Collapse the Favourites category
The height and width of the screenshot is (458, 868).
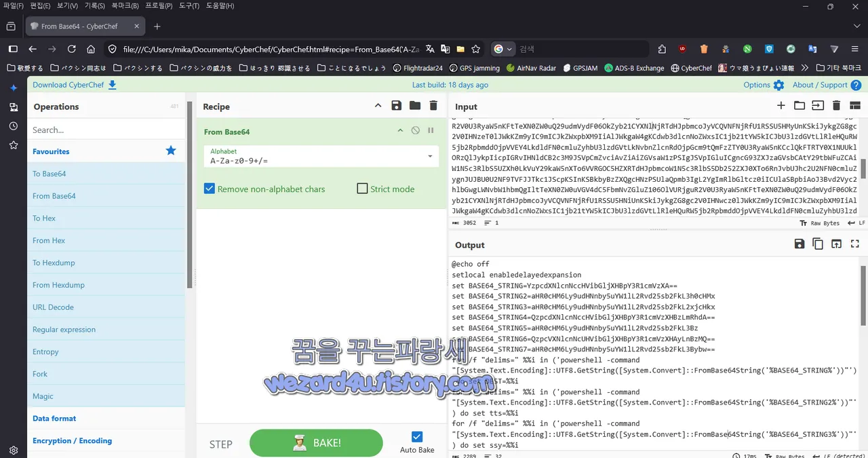coord(106,151)
